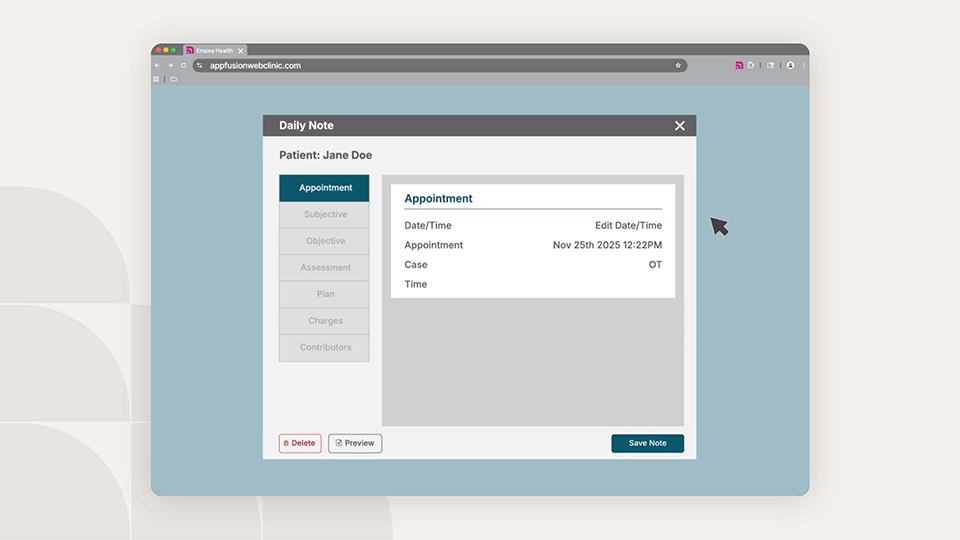Open the browser three-dot menu
This screenshot has width=960, height=540.
803,65
